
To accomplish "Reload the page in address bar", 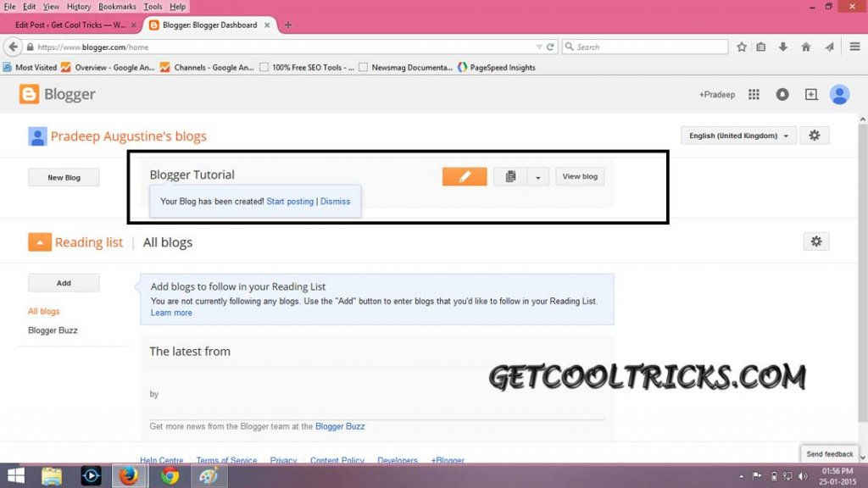I will pos(550,47).
